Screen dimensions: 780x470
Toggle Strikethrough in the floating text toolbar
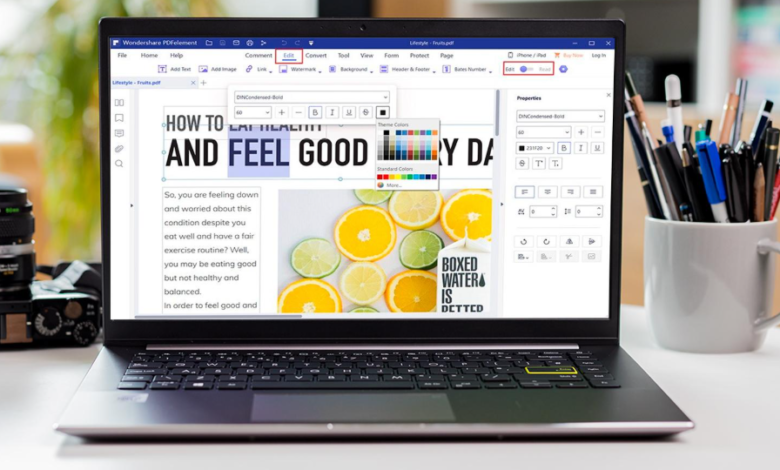coord(366,112)
